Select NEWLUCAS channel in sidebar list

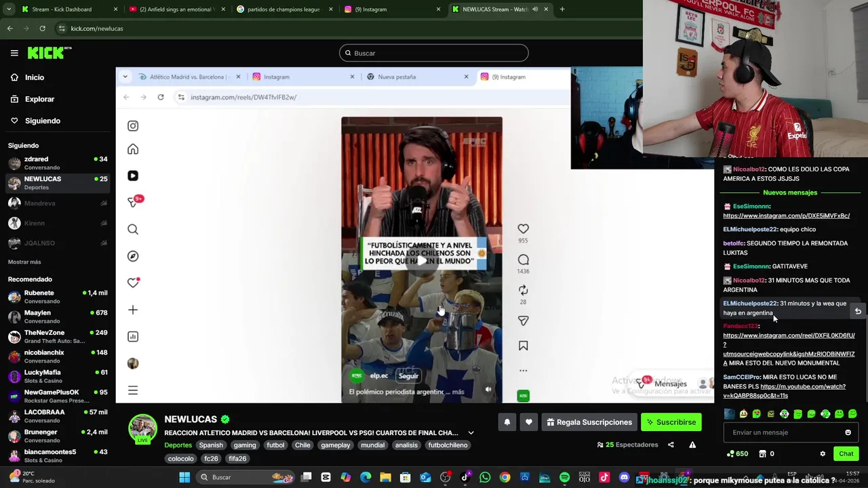[58, 183]
